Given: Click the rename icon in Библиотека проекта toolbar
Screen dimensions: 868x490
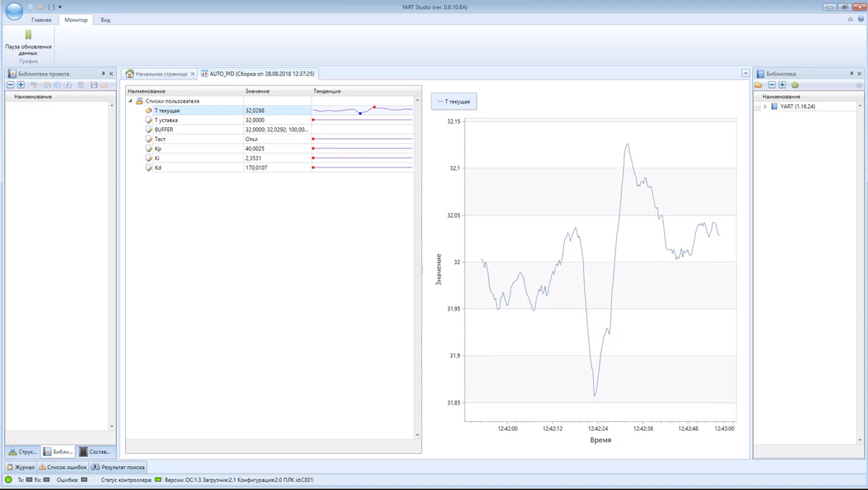Looking at the screenshot, I should 33,85.
